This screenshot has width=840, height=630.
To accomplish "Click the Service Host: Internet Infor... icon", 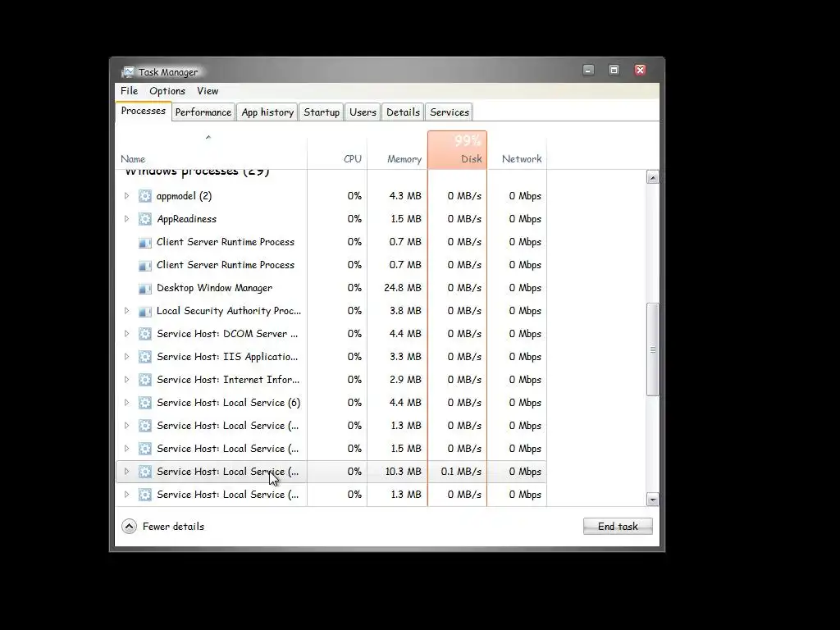I will click(144, 380).
